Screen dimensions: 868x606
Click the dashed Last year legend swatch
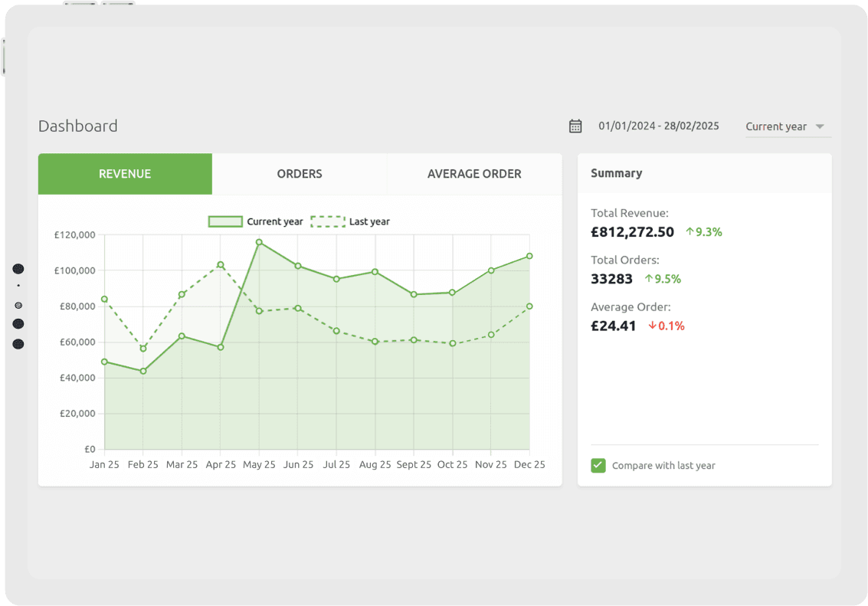point(327,221)
